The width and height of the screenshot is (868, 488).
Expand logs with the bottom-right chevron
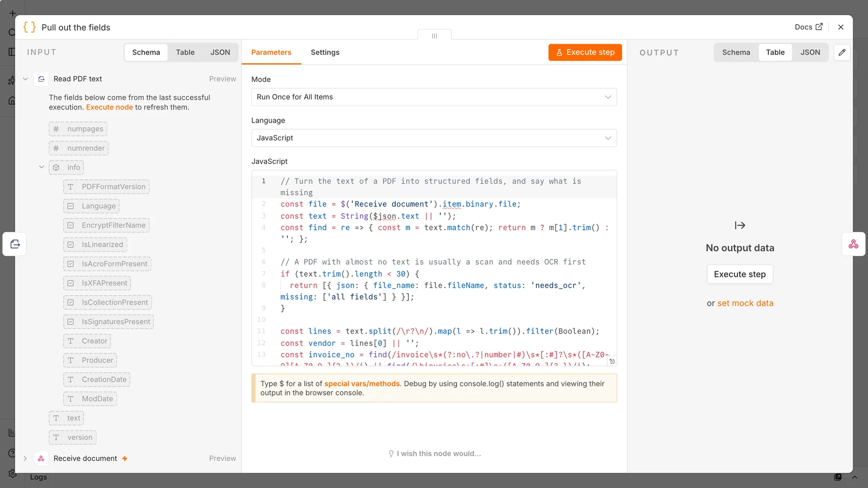tap(854, 477)
